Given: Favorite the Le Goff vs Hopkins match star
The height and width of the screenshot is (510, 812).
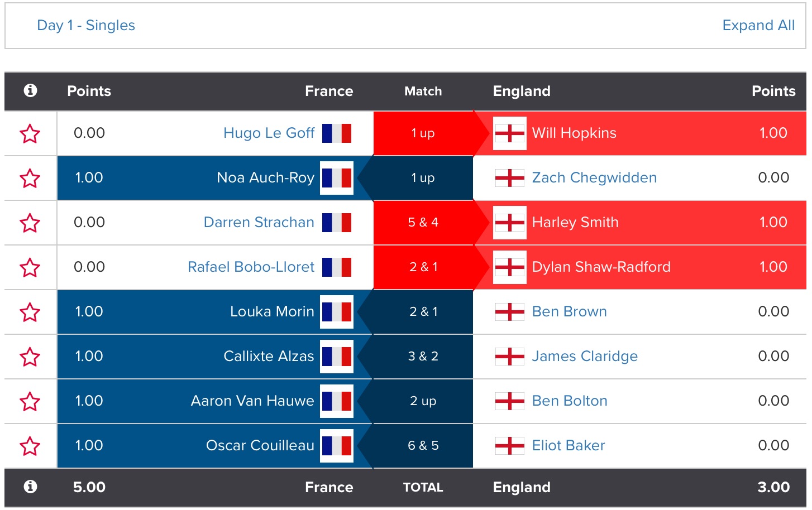Looking at the screenshot, I should (x=30, y=134).
